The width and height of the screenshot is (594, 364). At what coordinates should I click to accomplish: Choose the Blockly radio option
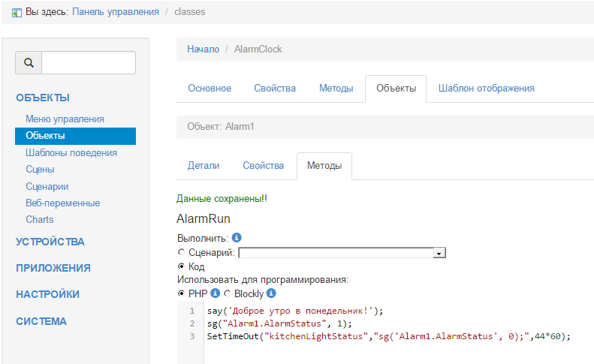(227, 293)
